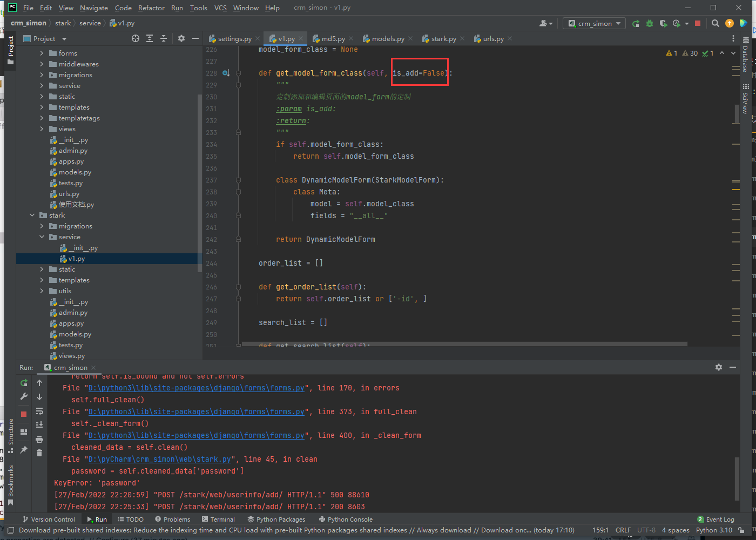Click the Debug bug icon in the toolbar
The image size is (756, 540).
[650, 23]
